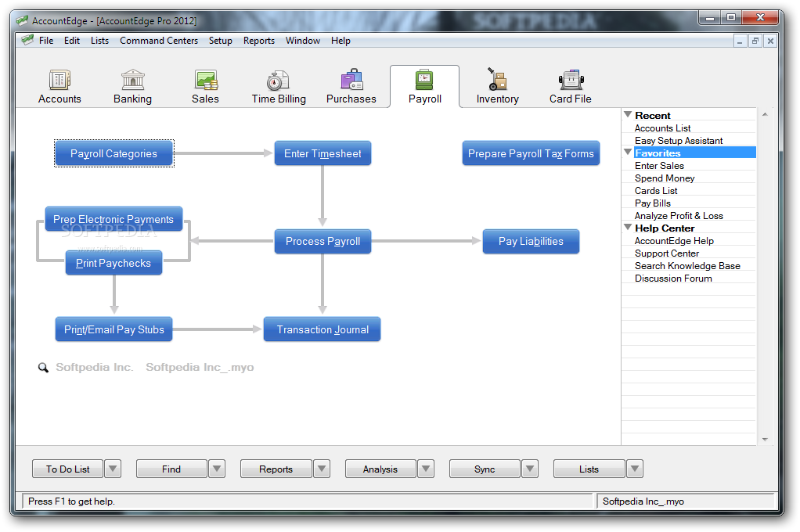Expand the Find dropdown arrow
The image size is (800, 532).
tap(217, 469)
